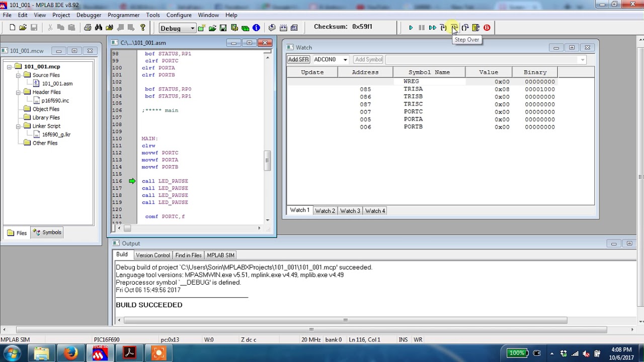Open Adobe Reader from the taskbar
Viewport: 644px width, 362px height.
coord(129,353)
